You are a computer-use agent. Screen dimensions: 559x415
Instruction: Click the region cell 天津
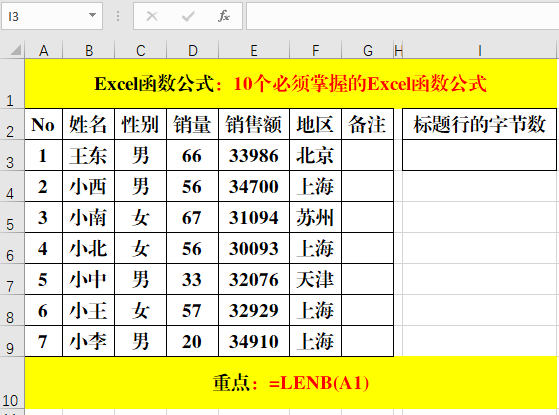316,279
